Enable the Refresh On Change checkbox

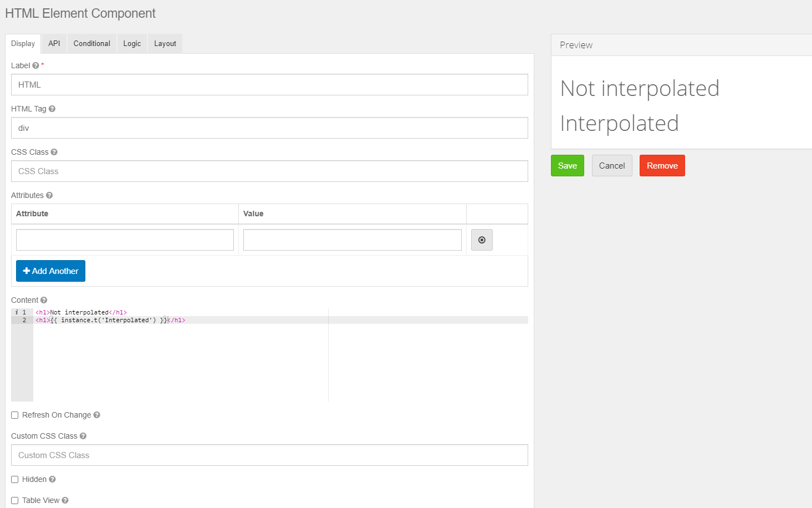14,415
